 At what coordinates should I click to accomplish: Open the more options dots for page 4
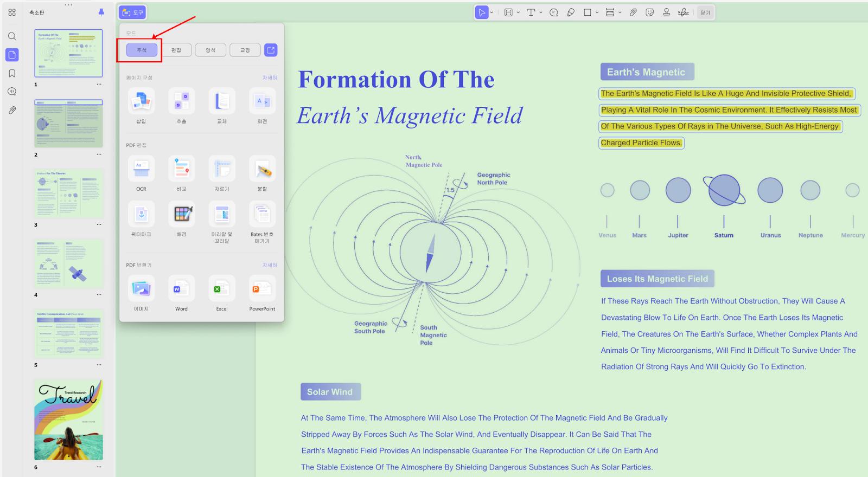pyautogui.click(x=99, y=295)
